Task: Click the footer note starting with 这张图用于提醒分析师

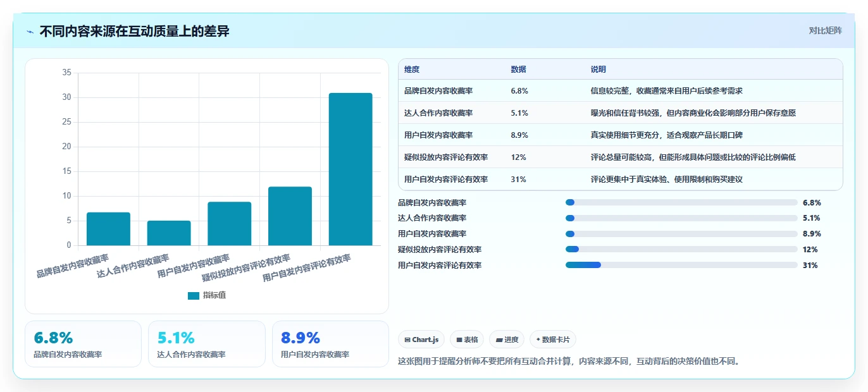Action: [x=569, y=362]
